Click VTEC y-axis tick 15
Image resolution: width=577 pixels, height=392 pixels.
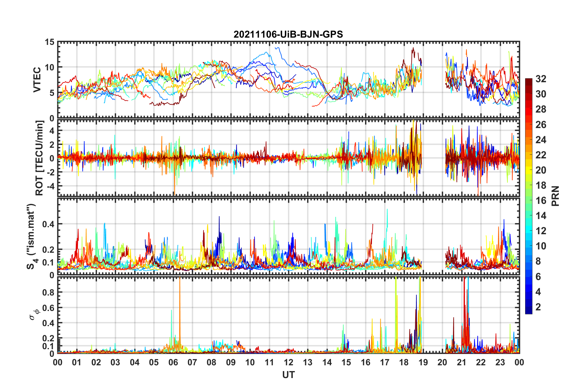49,42
